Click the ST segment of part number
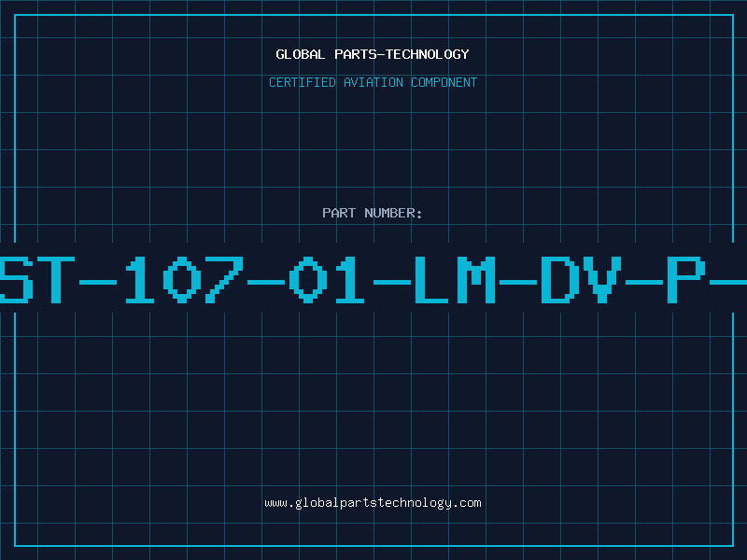Screen dimensions: 747x560 37,279
